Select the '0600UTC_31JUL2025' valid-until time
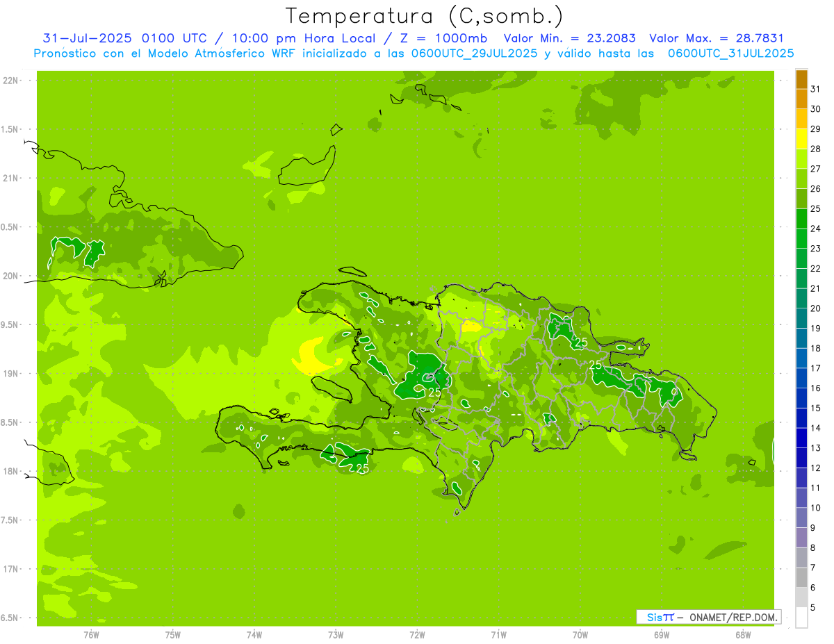Image resolution: width=834 pixels, height=644 pixels. click(730, 53)
